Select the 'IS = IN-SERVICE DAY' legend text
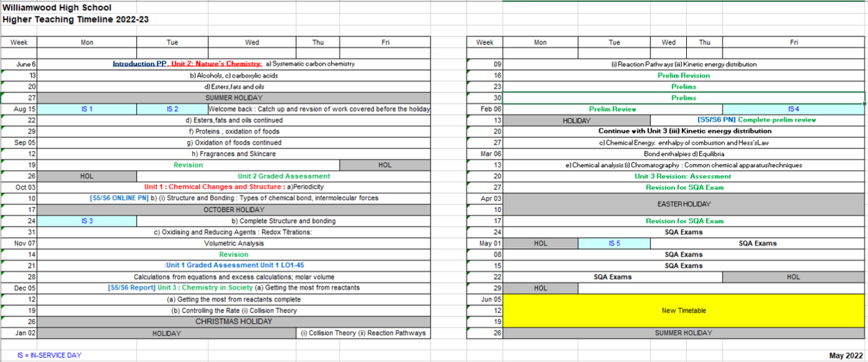 [x=50, y=356]
